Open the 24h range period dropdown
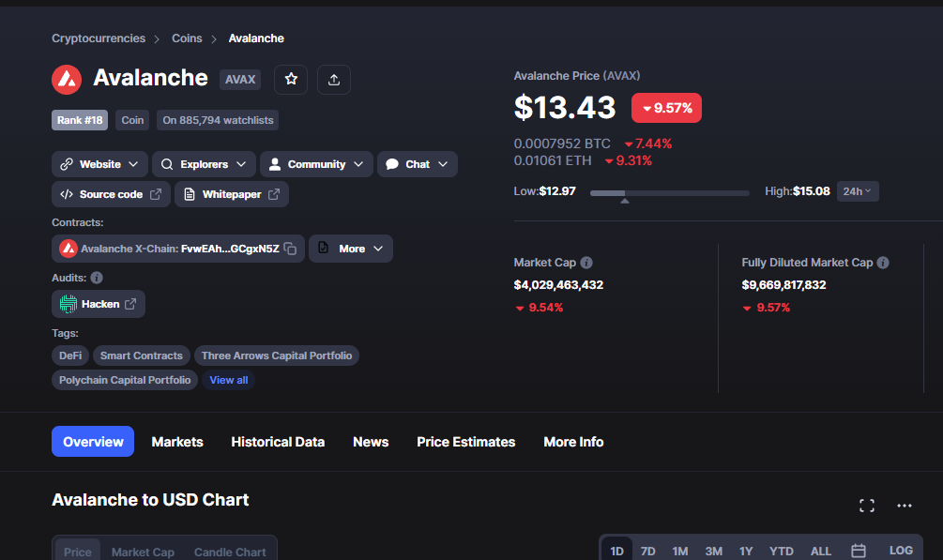Screen dimensions: 943x560 (858, 191)
